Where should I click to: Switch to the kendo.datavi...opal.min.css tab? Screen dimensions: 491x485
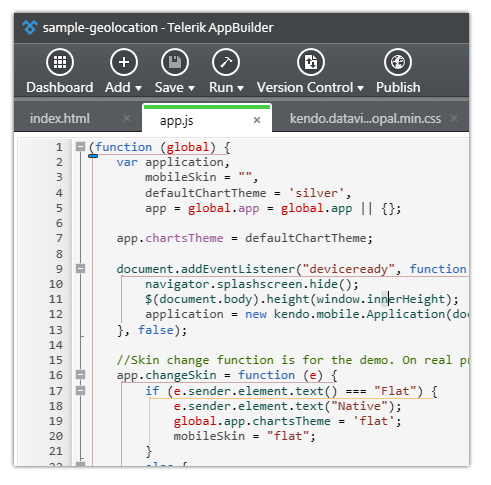pos(365,119)
